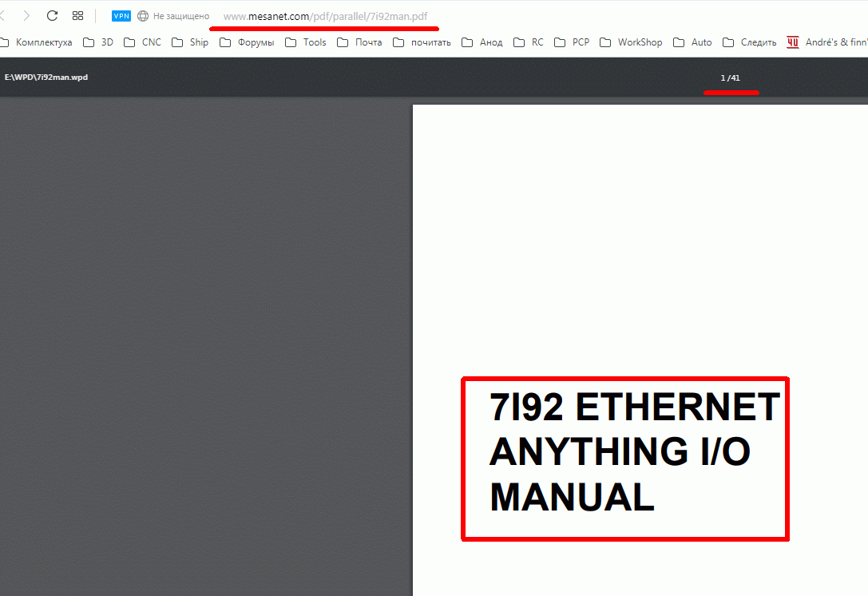Click the '7I92 ETHERNET' title line
The width and height of the screenshot is (868, 596).
click(x=635, y=407)
